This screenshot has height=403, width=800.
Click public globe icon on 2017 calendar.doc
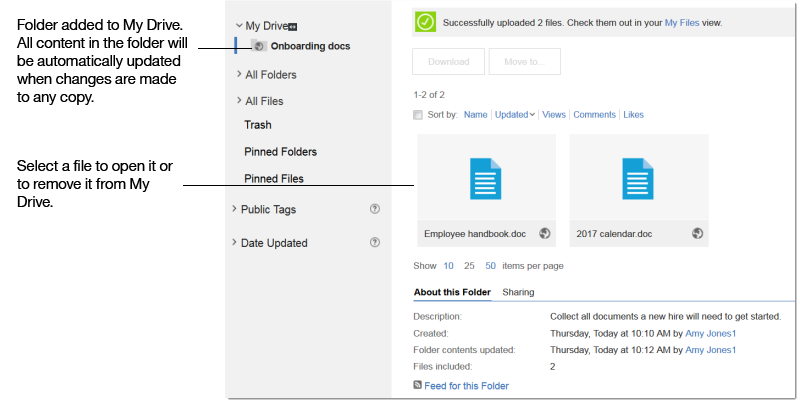[x=697, y=234]
